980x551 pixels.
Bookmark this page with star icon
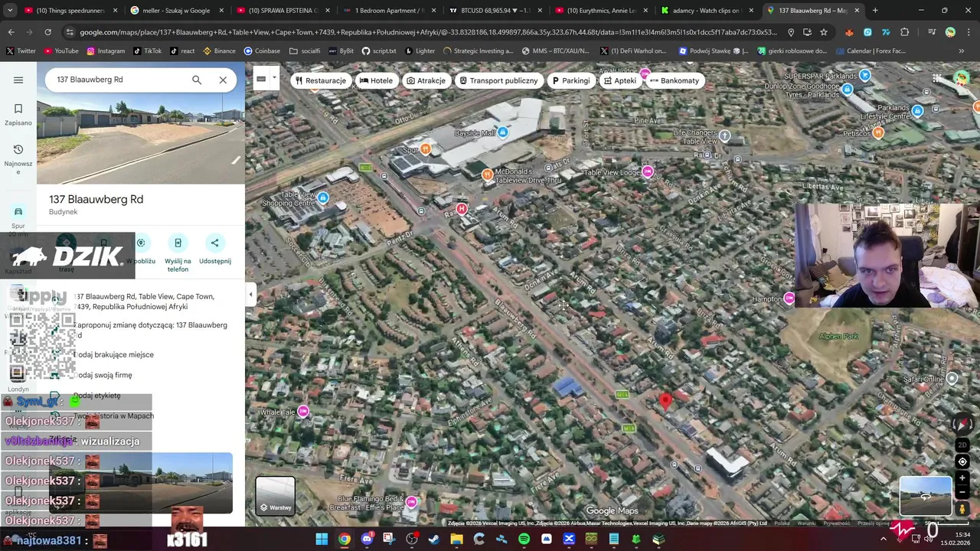[x=824, y=32]
